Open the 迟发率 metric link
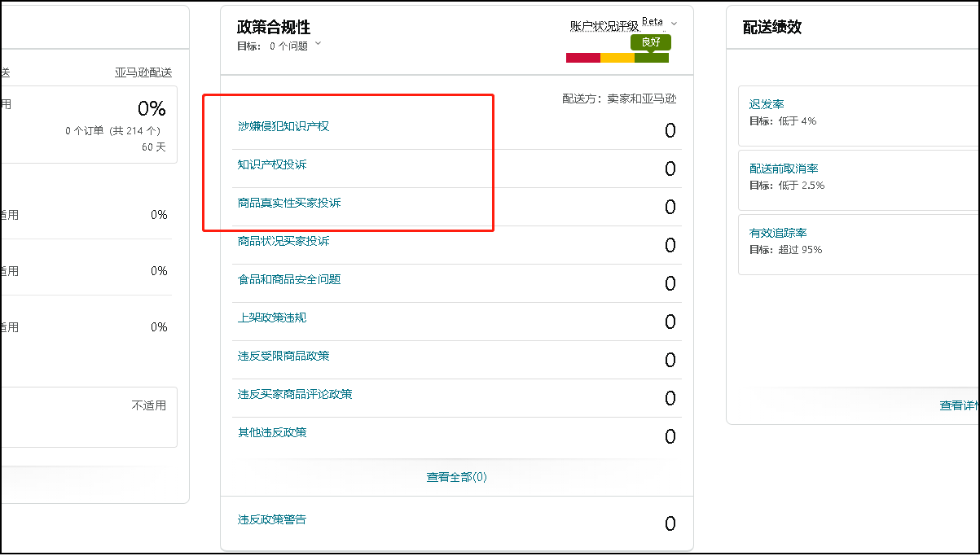Screen dimensions: 980x556 tap(767, 104)
